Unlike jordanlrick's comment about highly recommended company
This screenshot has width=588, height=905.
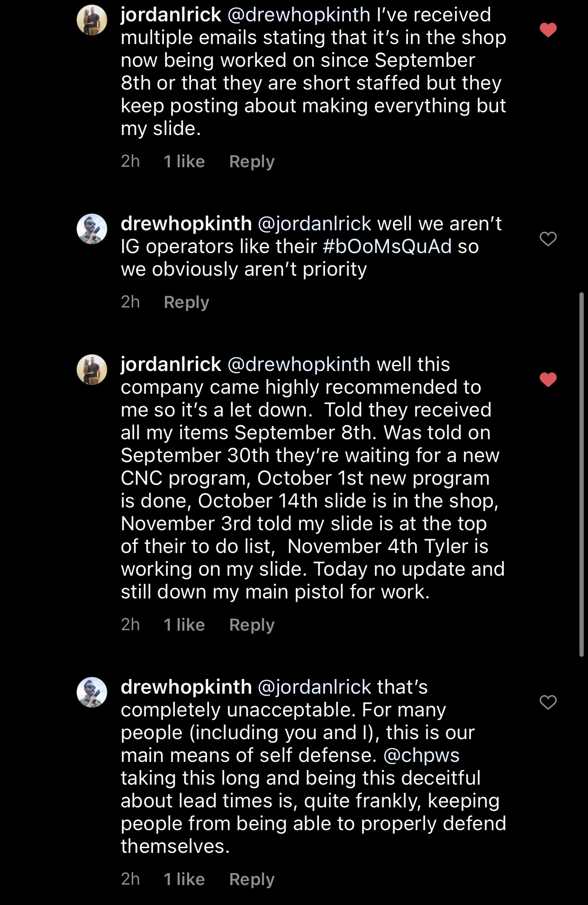[548, 380]
